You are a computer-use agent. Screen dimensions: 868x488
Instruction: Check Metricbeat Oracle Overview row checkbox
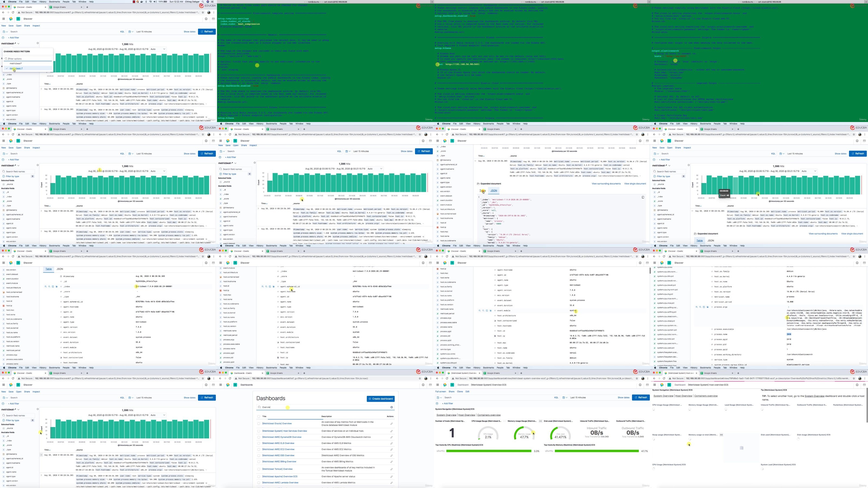coord(259,424)
